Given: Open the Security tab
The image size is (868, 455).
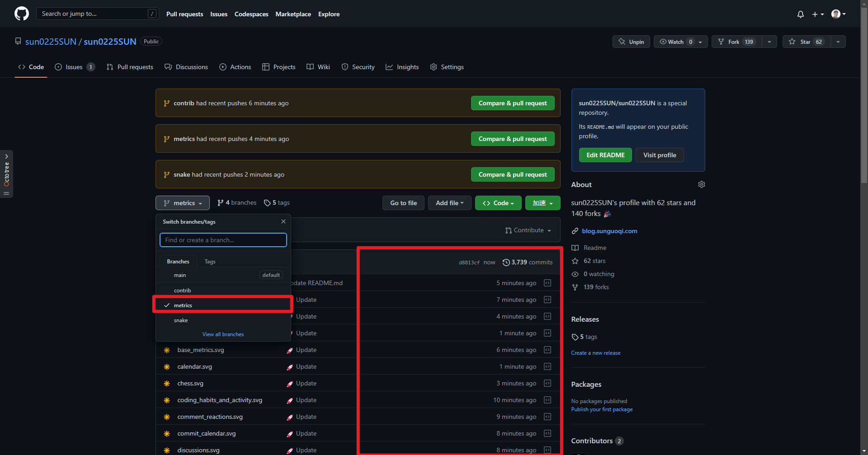Looking at the screenshot, I should click(358, 67).
